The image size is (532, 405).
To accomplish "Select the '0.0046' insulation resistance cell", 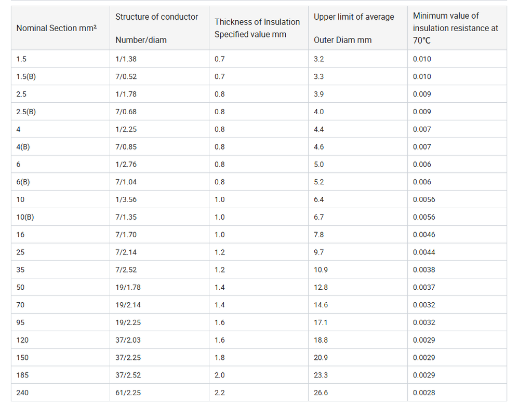I will pyautogui.click(x=424, y=235).
